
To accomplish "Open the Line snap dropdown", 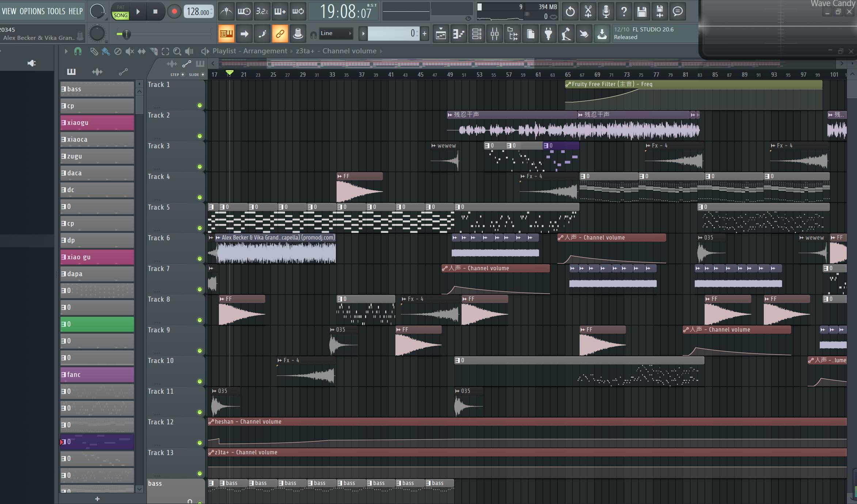I will [x=335, y=34].
